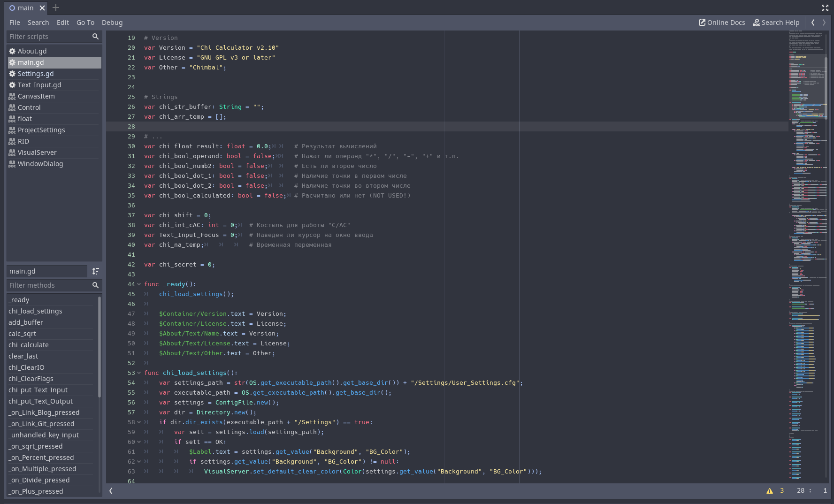Collapse the scripts panel using bottom-left arrow
Screen dimensions: 834x504
pyautogui.click(x=111, y=491)
